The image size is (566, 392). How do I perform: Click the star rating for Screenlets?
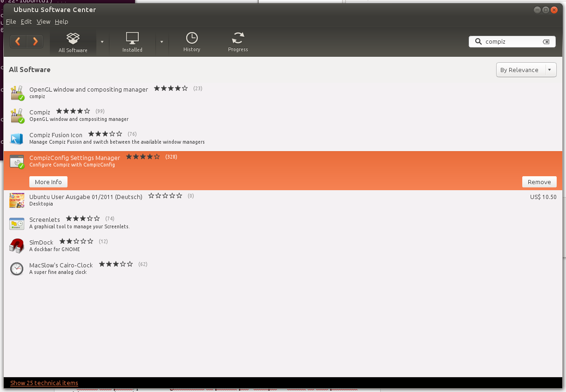click(83, 218)
